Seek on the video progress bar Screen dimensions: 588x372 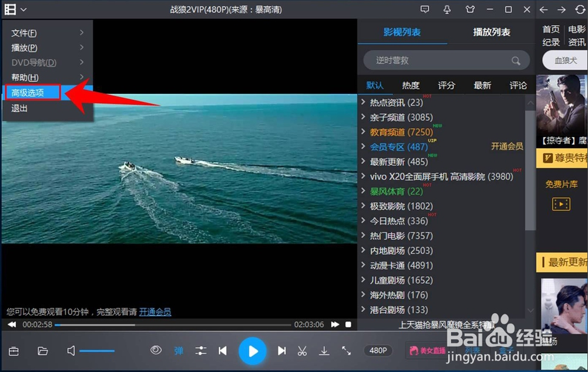173,325
